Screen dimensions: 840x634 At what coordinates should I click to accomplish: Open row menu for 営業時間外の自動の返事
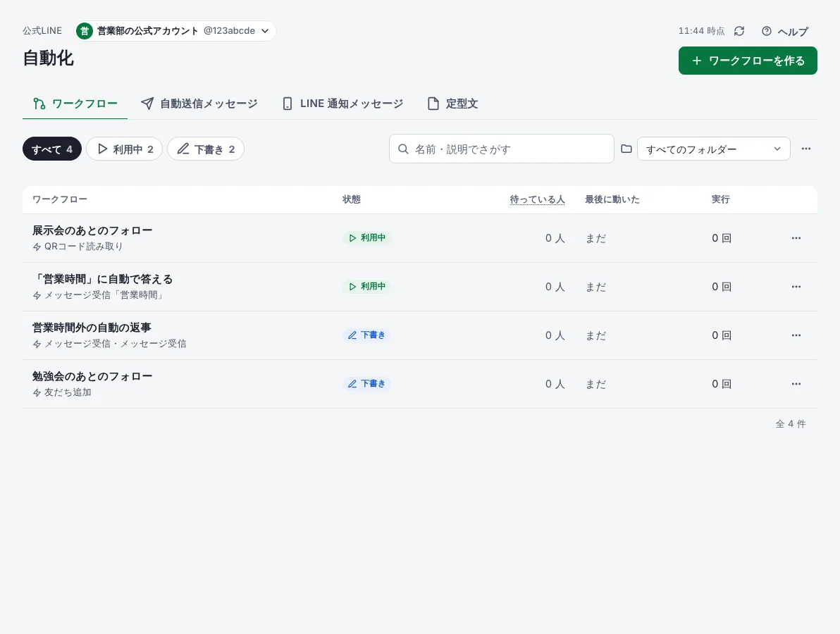(x=796, y=336)
